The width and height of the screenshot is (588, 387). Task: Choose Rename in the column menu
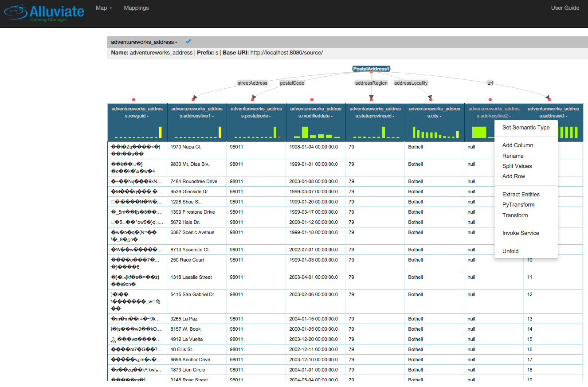coord(526,156)
